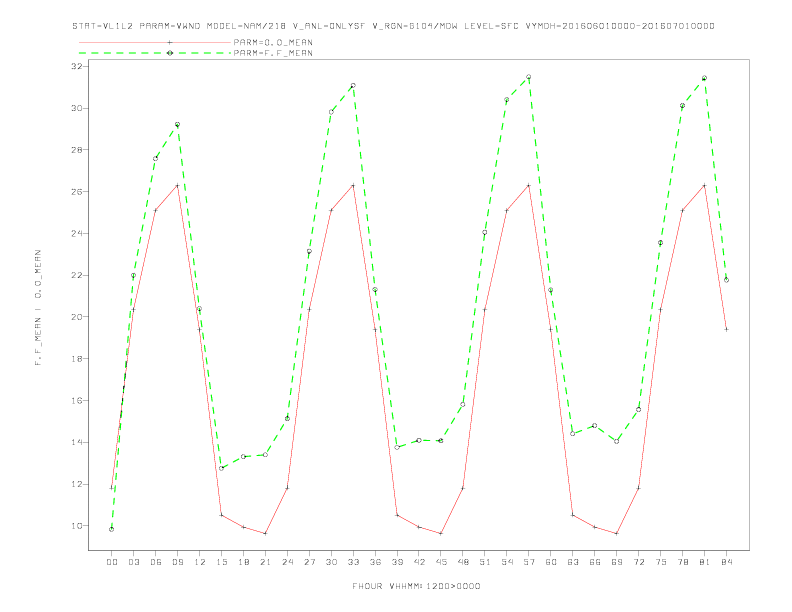This screenshot has height=612, width=792.
Task: Click y-axis tick label 24
Action: [x=78, y=233]
